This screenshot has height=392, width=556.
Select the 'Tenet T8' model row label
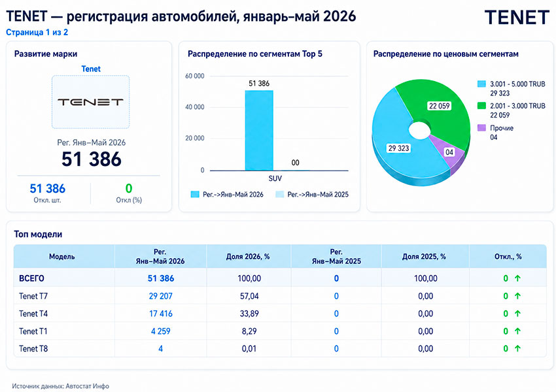(x=33, y=348)
